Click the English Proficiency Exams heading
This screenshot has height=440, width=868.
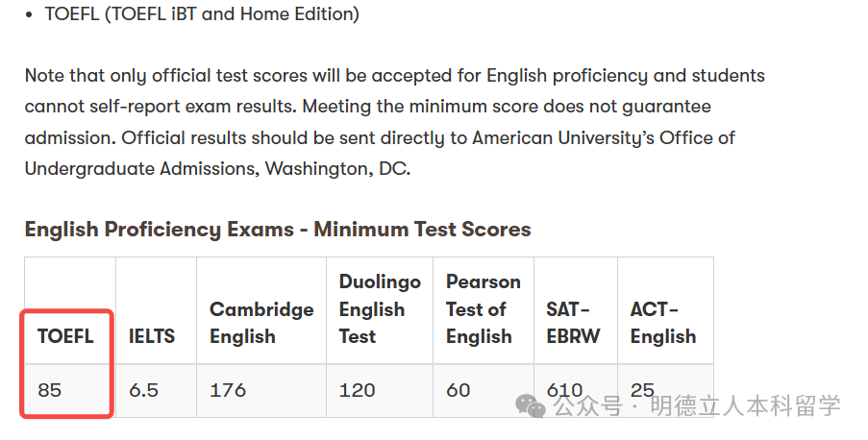pyautogui.click(x=278, y=230)
